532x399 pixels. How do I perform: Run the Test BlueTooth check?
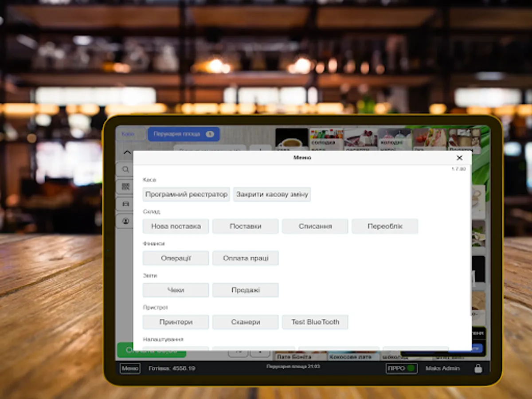point(316,322)
